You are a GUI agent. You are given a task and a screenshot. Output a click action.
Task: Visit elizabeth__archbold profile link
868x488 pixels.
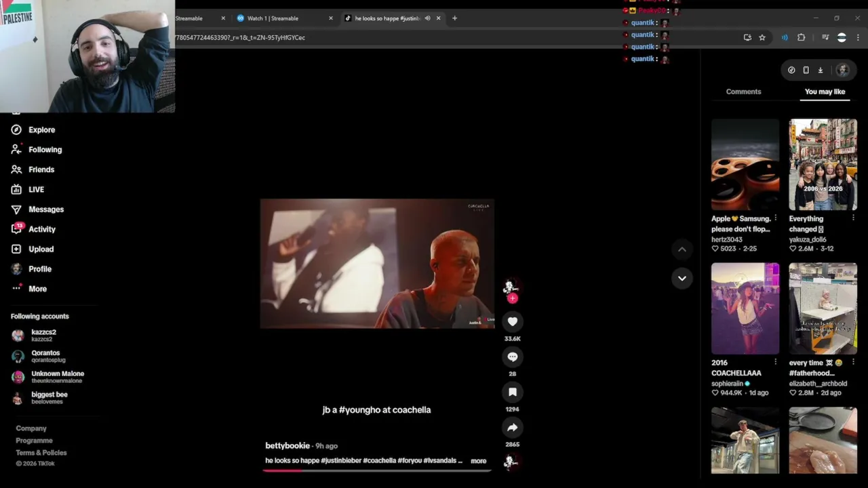tap(818, 384)
